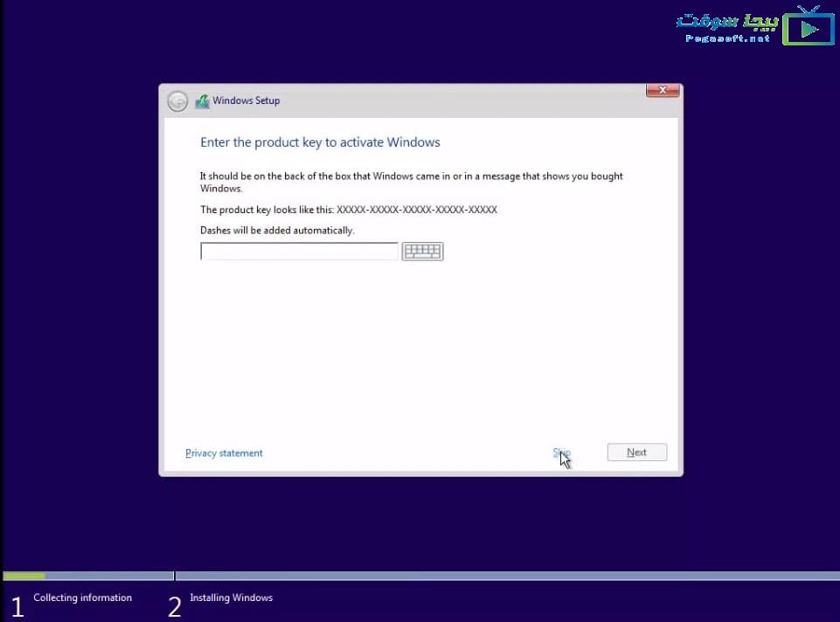Click the Windows Setup title icon
The image size is (840, 622).
click(202, 101)
